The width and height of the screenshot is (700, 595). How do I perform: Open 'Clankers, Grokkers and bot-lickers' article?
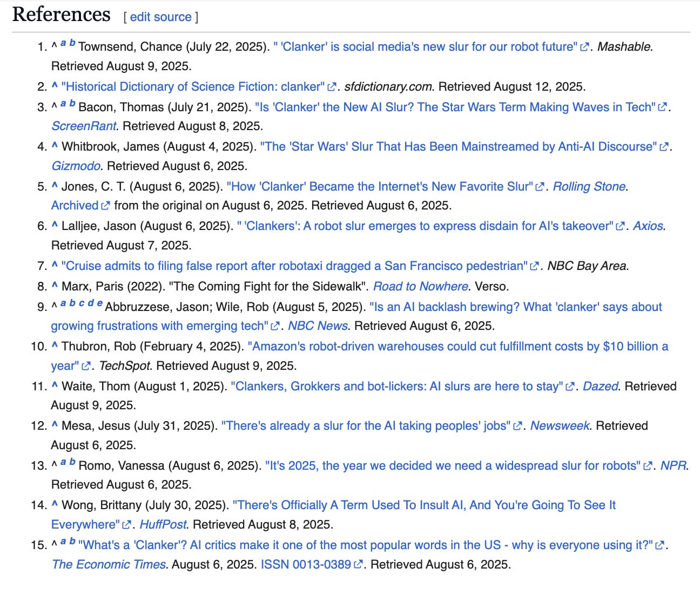403,386
